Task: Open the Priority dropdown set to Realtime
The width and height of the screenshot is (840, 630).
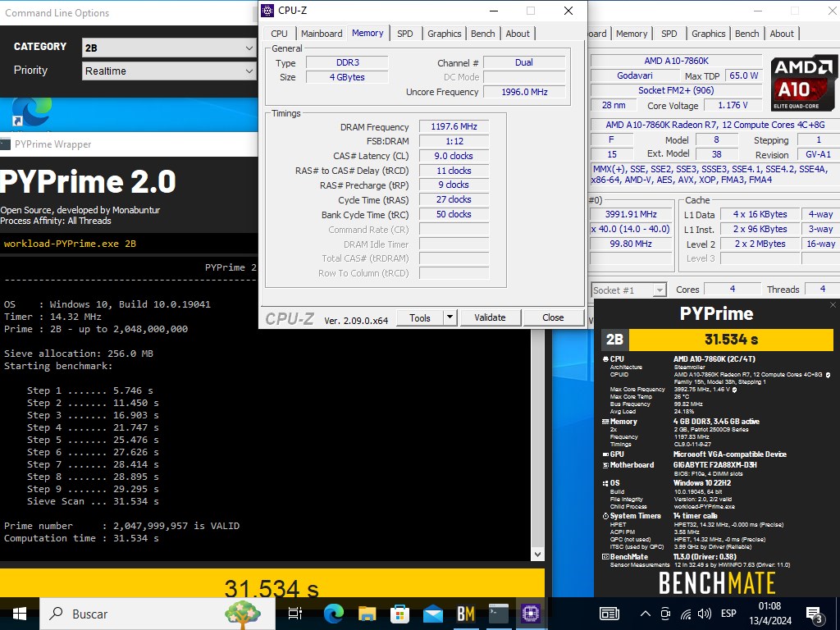Action: [169, 71]
